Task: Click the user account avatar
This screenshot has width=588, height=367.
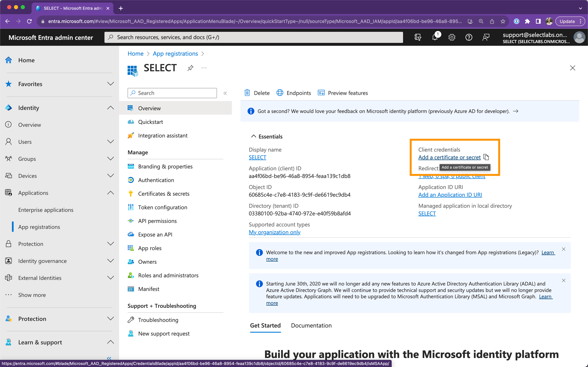Action: pyautogui.click(x=579, y=37)
